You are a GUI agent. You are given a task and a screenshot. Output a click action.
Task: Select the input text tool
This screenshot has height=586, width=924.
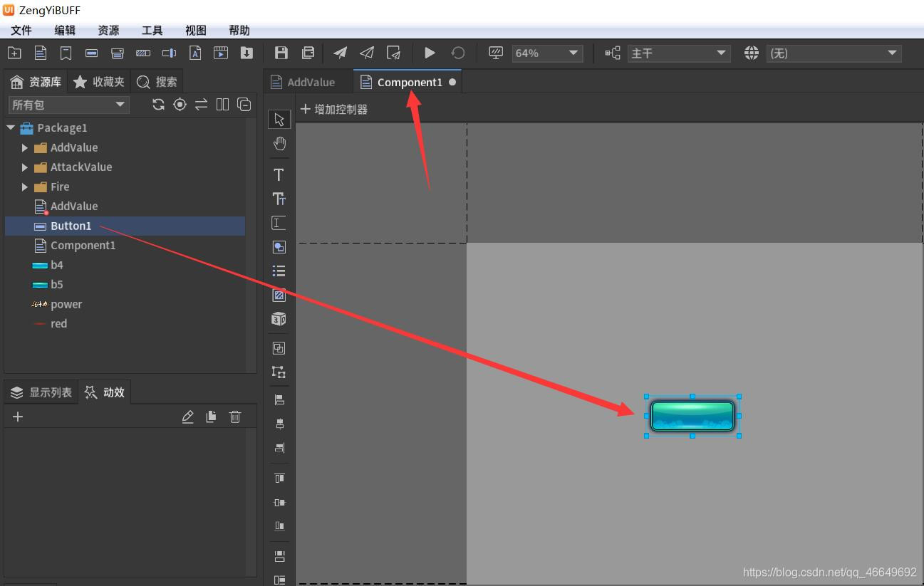point(279,223)
